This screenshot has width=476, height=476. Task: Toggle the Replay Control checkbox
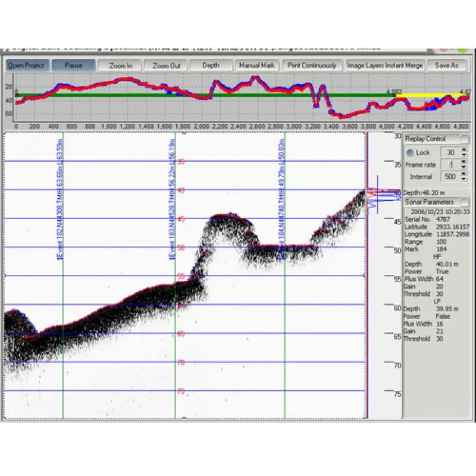[462, 138]
